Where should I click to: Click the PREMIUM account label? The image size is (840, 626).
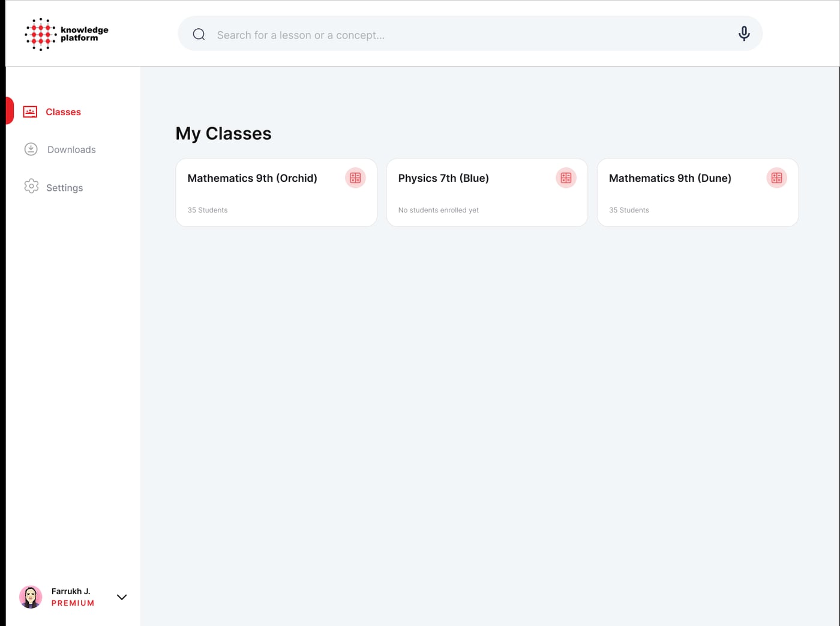point(73,603)
